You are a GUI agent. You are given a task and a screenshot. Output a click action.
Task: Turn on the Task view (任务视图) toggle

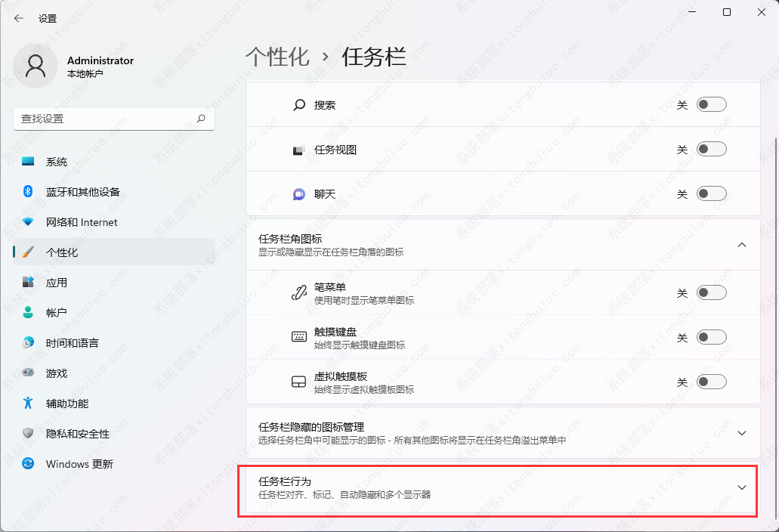coord(711,150)
